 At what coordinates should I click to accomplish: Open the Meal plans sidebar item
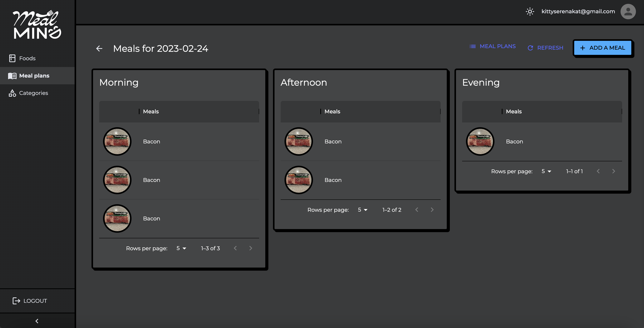point(34,76)
